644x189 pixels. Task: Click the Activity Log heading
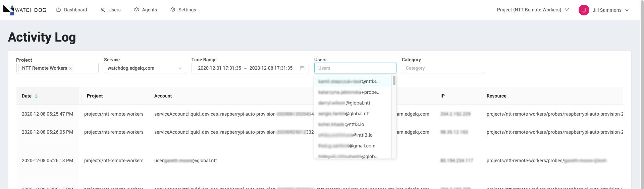[42, 37]
